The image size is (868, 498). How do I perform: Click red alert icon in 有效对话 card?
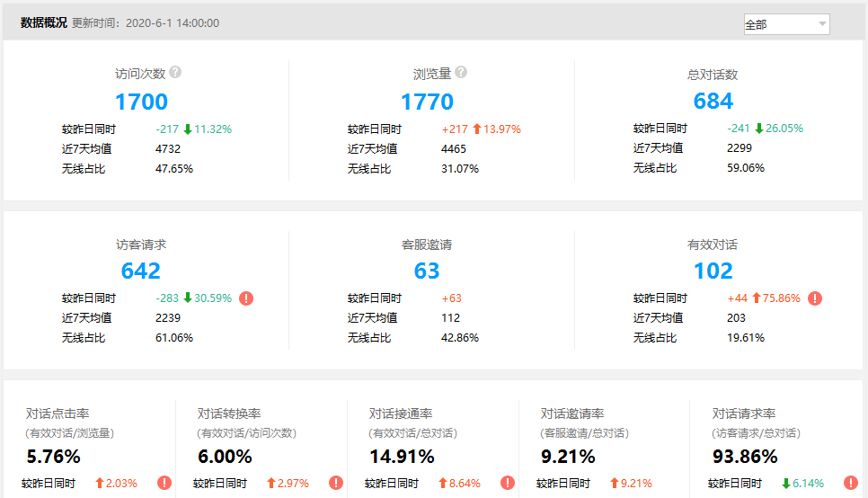pos(815,298)
